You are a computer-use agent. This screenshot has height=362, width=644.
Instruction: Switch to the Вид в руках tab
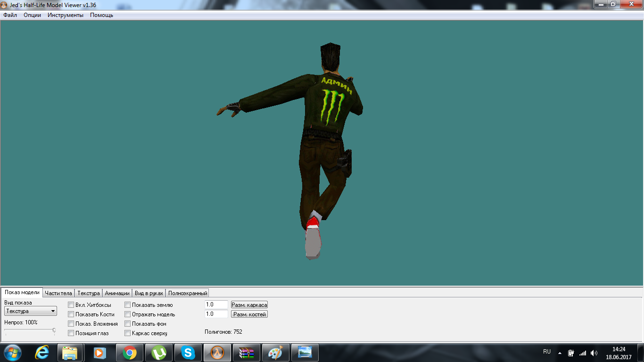(x=149, y=293)
